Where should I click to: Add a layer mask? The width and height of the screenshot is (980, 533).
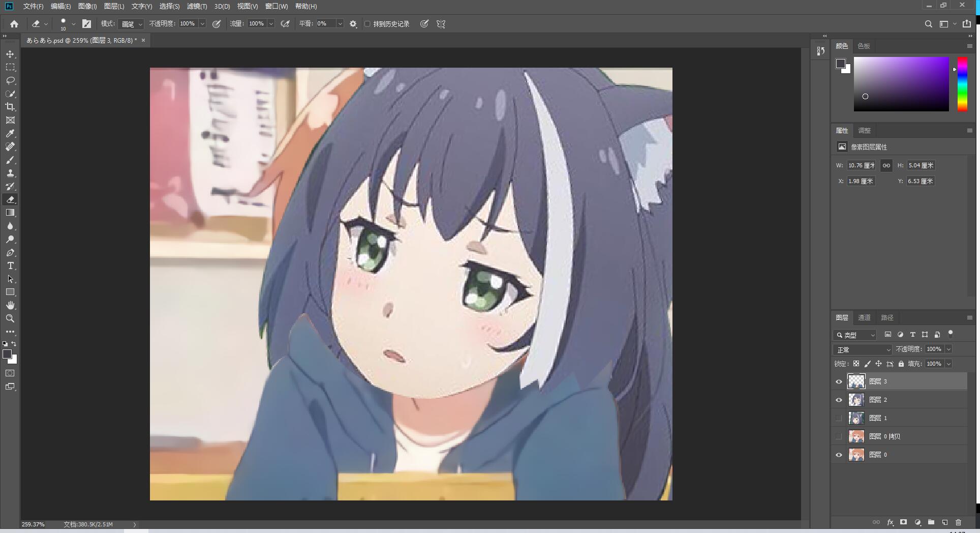tap(903, 522)
